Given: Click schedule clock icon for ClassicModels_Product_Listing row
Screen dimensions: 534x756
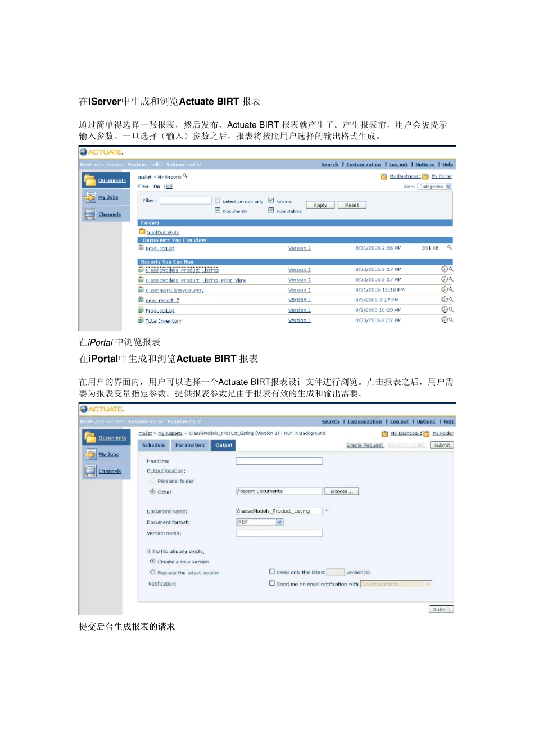Looking at the screenshot, I should pos(444,269).
